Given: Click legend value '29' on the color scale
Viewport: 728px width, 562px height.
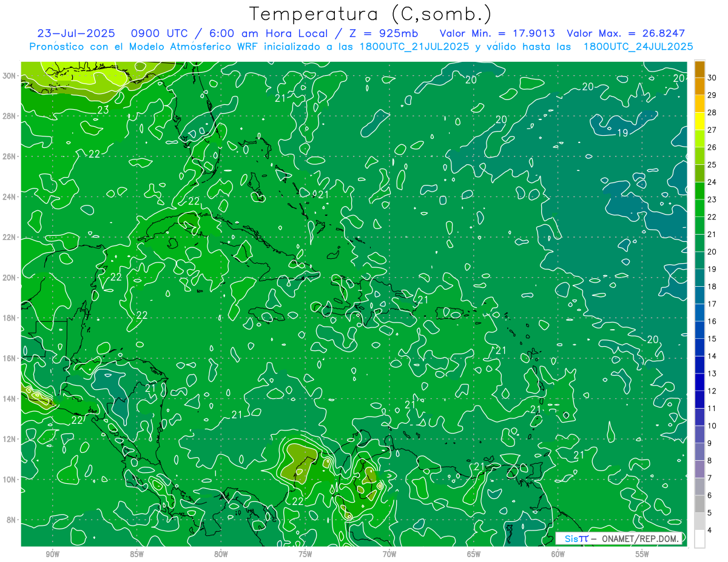Looking at the screenshot, I should [x=712, y=95].
